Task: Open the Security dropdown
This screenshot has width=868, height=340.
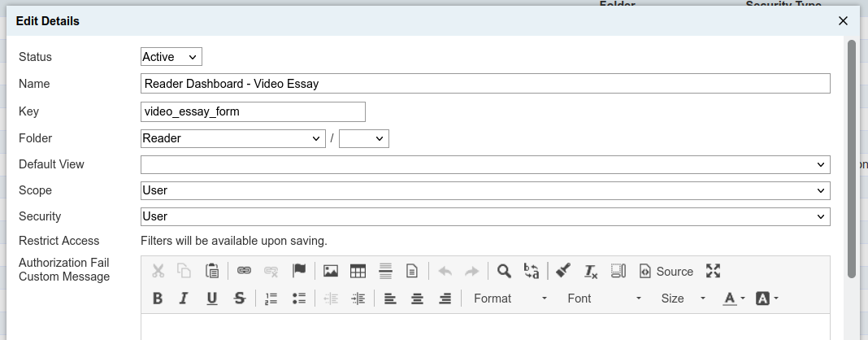Action: point(485,216)
